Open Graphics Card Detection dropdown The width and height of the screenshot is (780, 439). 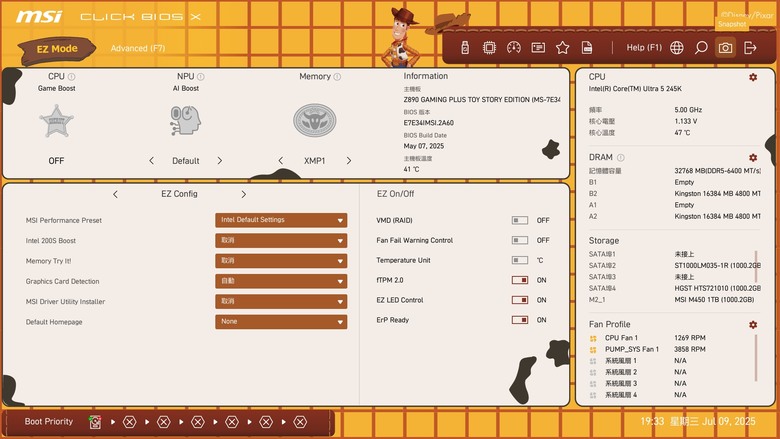281,281
